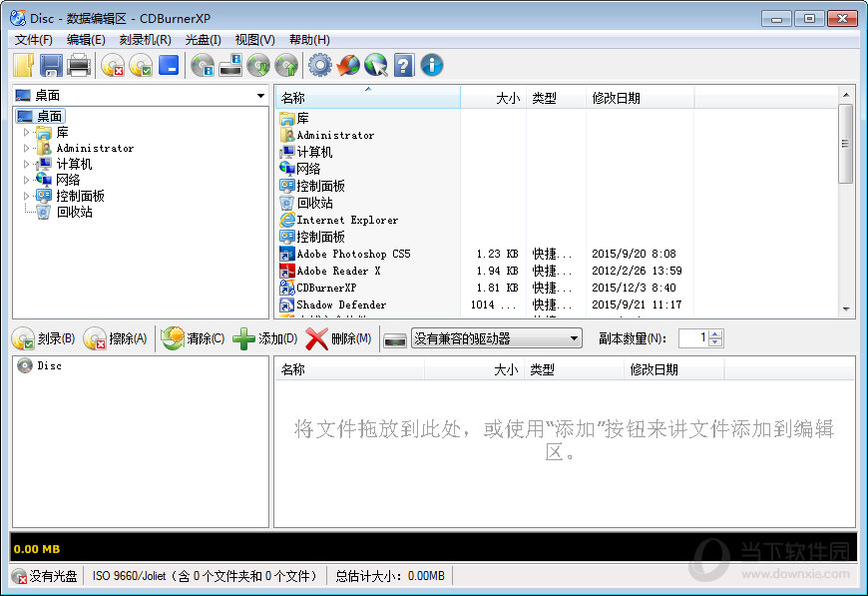Select Adobe Photoshop CS5 in file list

[x=353, y=254]
